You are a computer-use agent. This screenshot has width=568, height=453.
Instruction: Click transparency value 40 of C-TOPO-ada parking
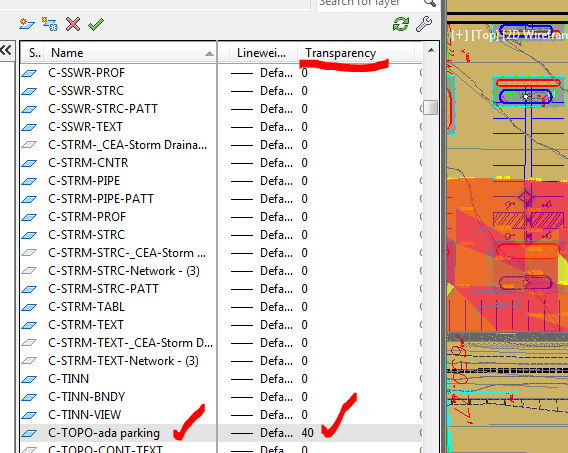307,433
